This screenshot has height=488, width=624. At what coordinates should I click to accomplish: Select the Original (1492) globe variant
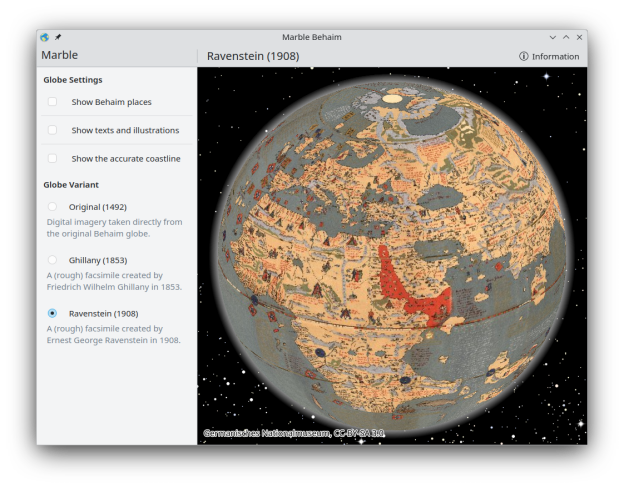click(52, 207)
